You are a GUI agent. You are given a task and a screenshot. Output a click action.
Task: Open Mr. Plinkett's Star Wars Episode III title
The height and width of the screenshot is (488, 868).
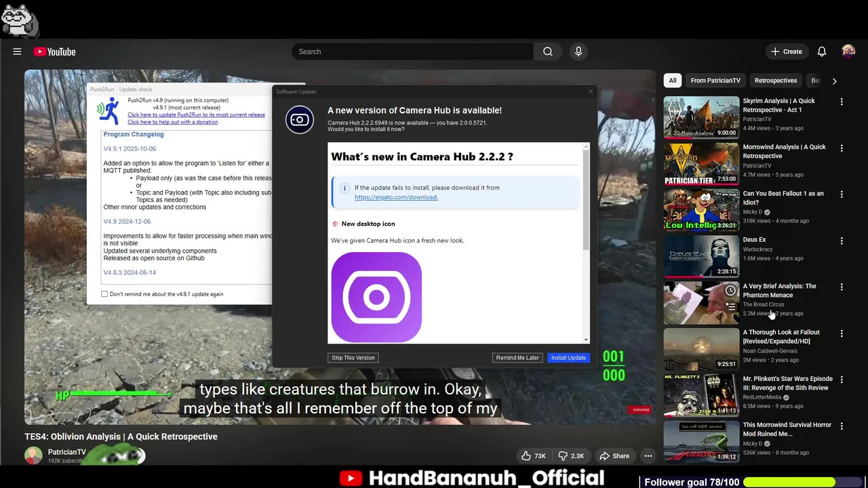tap(787, 383)
